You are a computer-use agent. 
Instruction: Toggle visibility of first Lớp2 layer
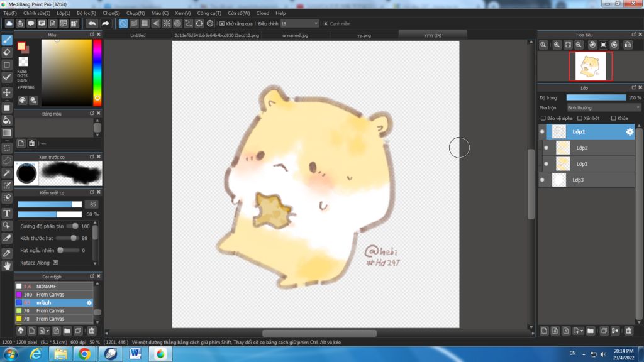click(547, 148)
